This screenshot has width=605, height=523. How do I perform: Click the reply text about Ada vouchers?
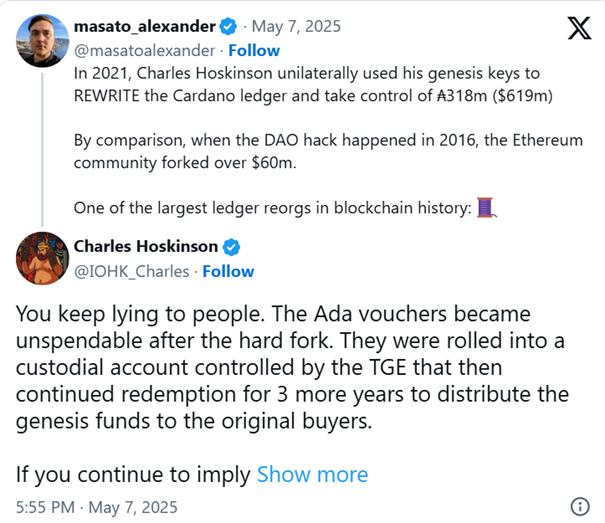[292, 367]
